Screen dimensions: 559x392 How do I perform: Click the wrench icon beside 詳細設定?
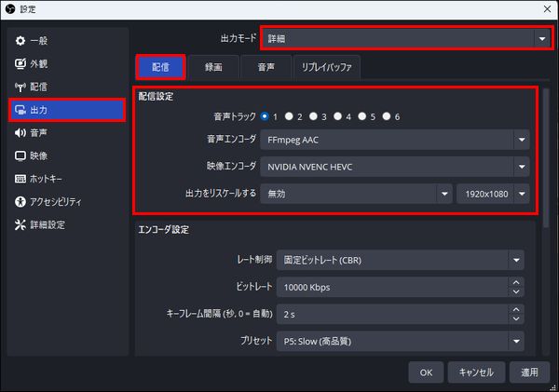coord(20,224)
